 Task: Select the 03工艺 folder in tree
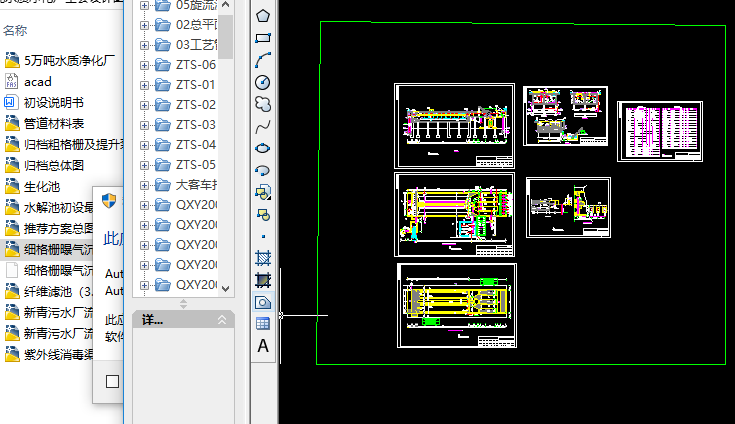click(186, 45)
